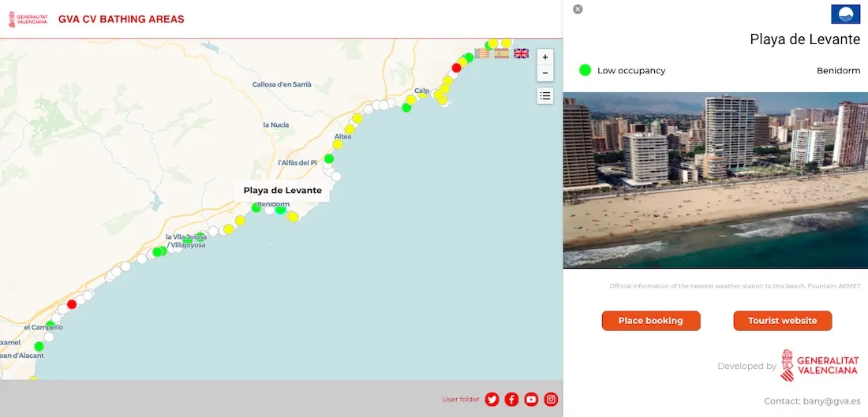This screenshot has height=417, width=868.
Task: Select the green marker near Sant Joan d'Alacant
Action: (x=39, y=346)
